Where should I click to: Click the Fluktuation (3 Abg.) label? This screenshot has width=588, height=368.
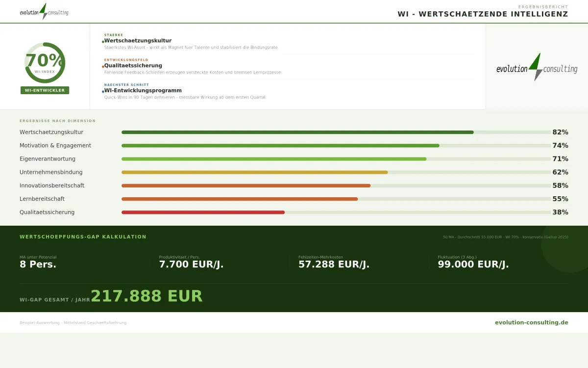point(457,257)
